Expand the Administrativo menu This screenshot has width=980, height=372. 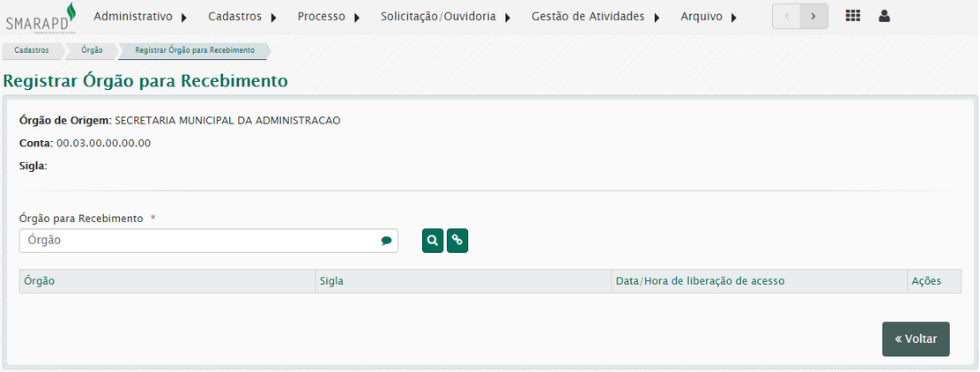pos(140,17)
